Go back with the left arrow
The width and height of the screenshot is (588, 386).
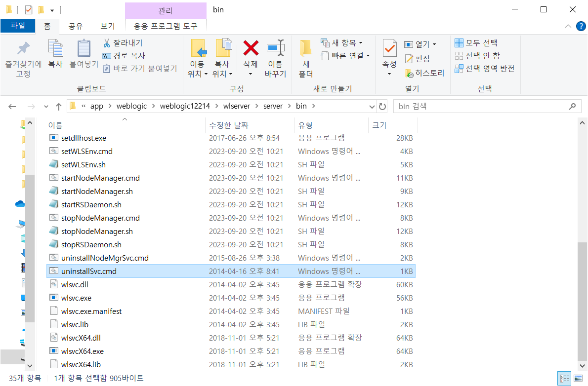pyautogui.click(x=12, y=107)
